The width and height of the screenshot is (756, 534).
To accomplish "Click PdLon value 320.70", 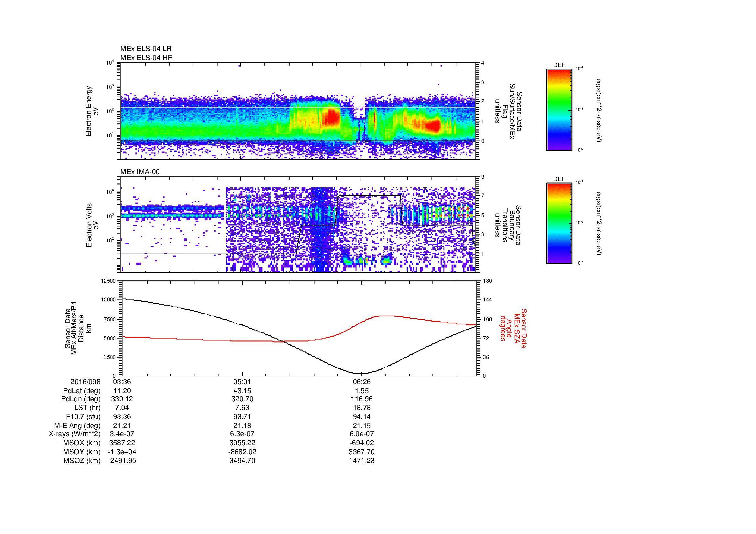I will (242, 399).
